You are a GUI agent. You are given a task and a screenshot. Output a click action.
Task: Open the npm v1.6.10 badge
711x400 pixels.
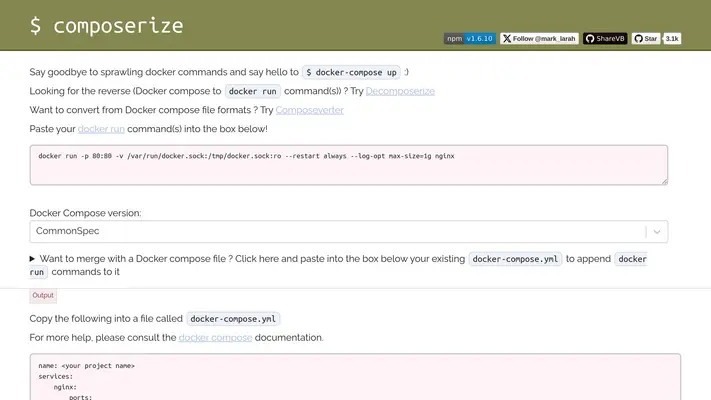pyautogui.click(x=470, y=39)
